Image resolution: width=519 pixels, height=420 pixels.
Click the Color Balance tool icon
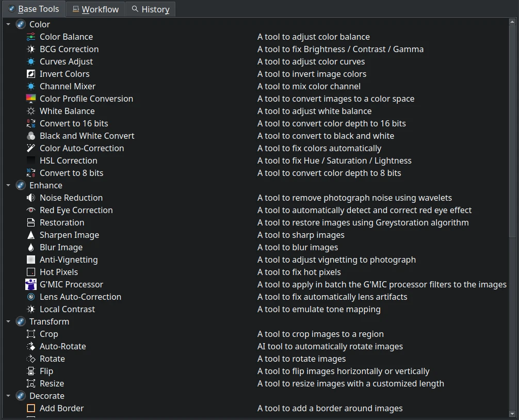pos(31,37)
